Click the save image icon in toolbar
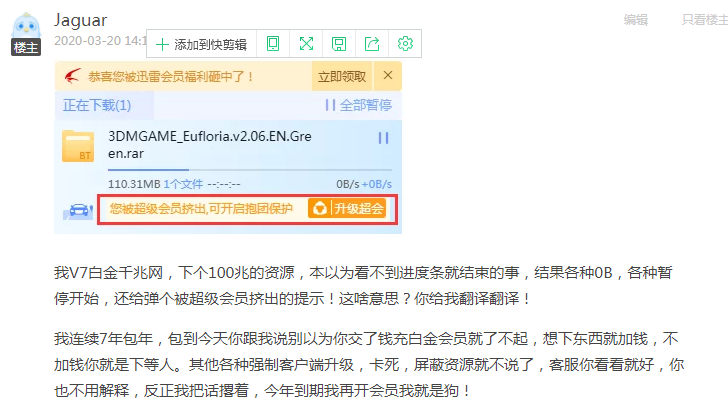Viewport: 728px width, 417px height. tap(339, 44)
